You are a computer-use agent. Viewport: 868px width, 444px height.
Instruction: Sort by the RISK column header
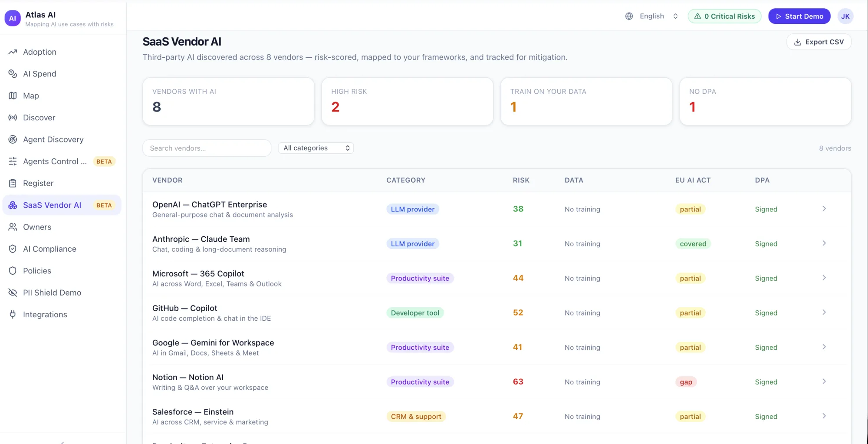[521, 180]
